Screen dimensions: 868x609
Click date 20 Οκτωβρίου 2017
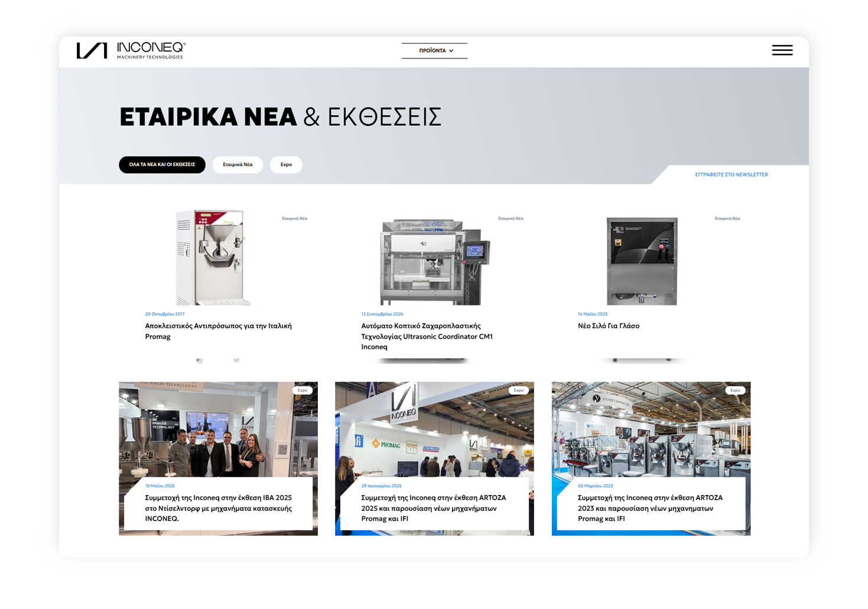165,314
